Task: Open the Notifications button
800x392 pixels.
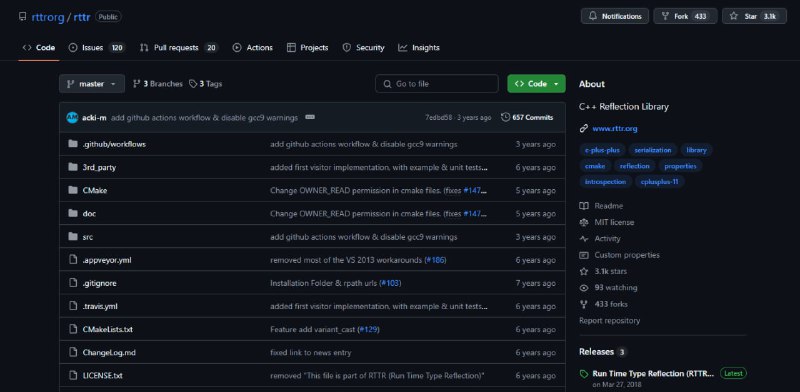Action: (x=615, y=16)
